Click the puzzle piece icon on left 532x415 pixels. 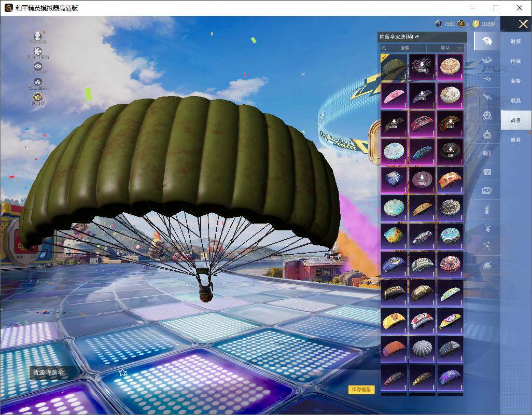(38, 51)
